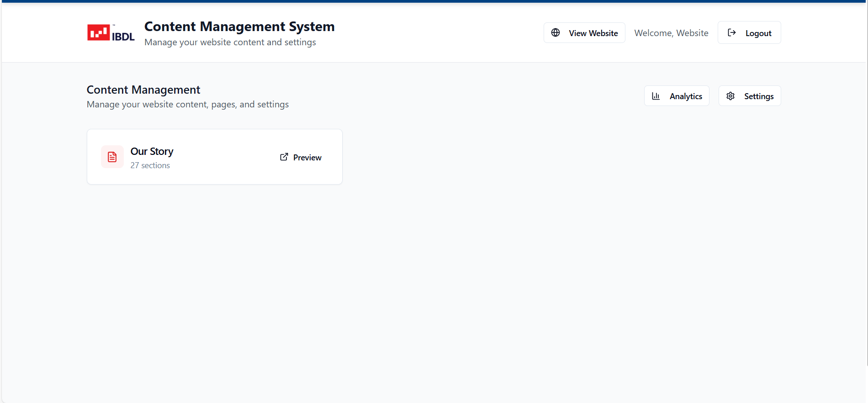Click the globe icon beside View Website
Image resolution: width=868 pixels, height=403 pixels.
556,33
